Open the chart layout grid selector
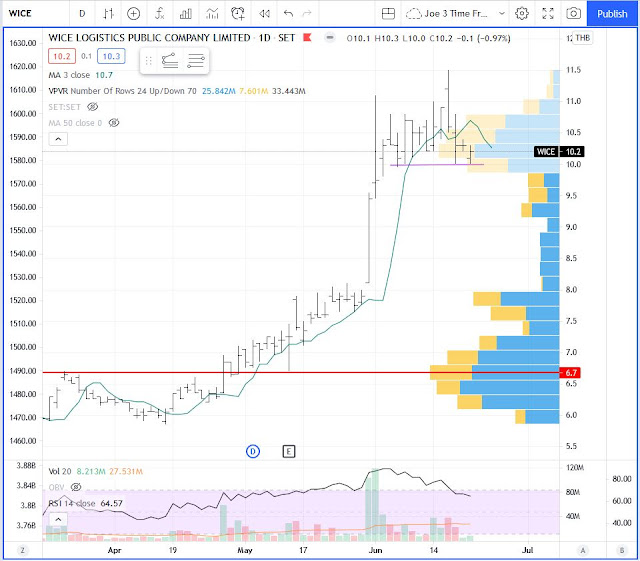Image resolution: width=640 pixels, height=561 pixels. (x=388, y=14)
